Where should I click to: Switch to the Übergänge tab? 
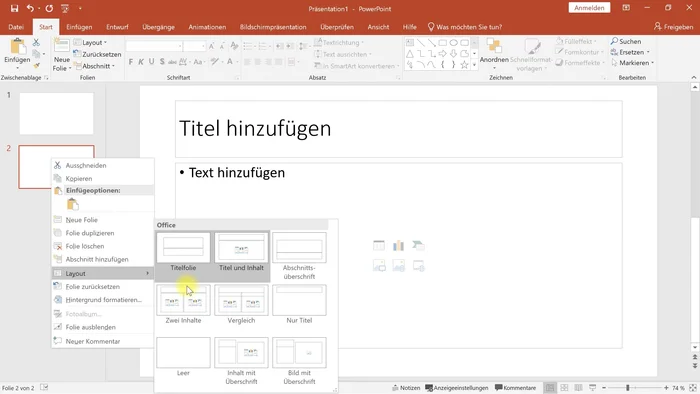pyautogui.click(x=158, y=27)
